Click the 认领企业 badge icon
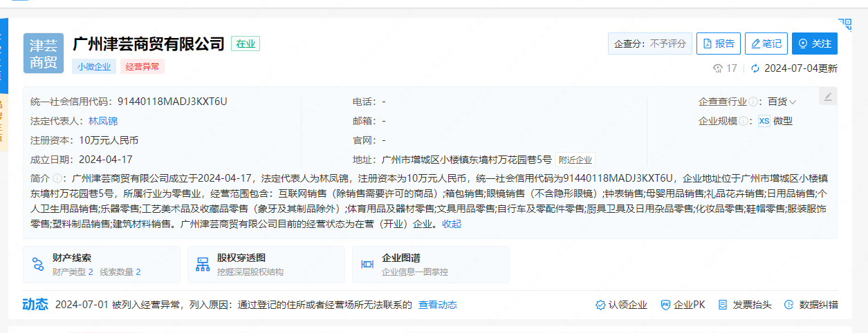 coord(600,305)
